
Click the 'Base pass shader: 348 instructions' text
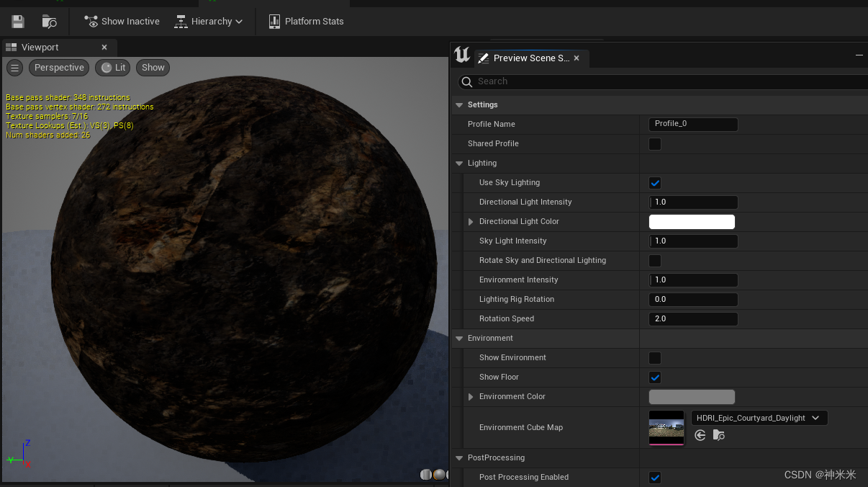point(68,97)
